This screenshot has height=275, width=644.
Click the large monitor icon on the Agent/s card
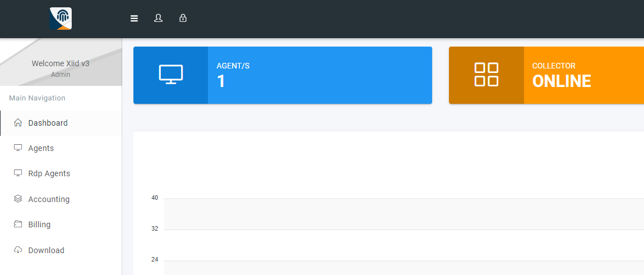coord(171,75)
